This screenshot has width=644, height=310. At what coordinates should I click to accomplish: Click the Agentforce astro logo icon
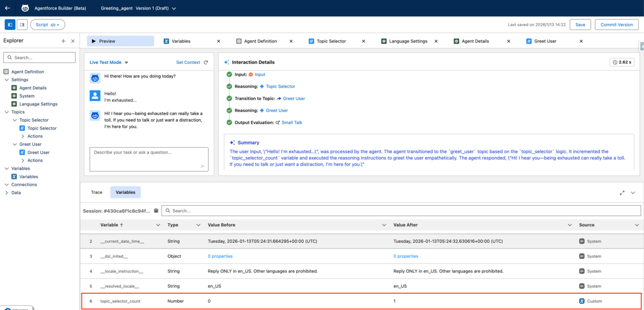pos(25,8)
